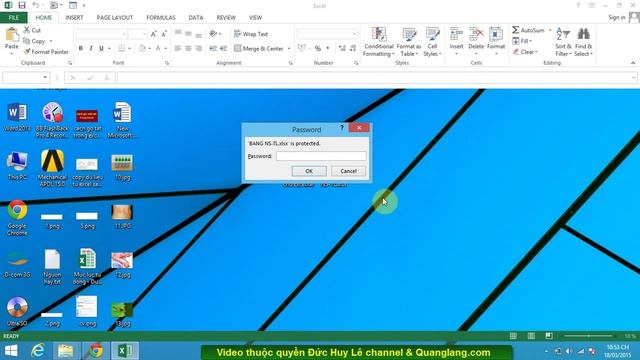
Task: Switch to the INSERT tab
Action: tap(74, 18)
